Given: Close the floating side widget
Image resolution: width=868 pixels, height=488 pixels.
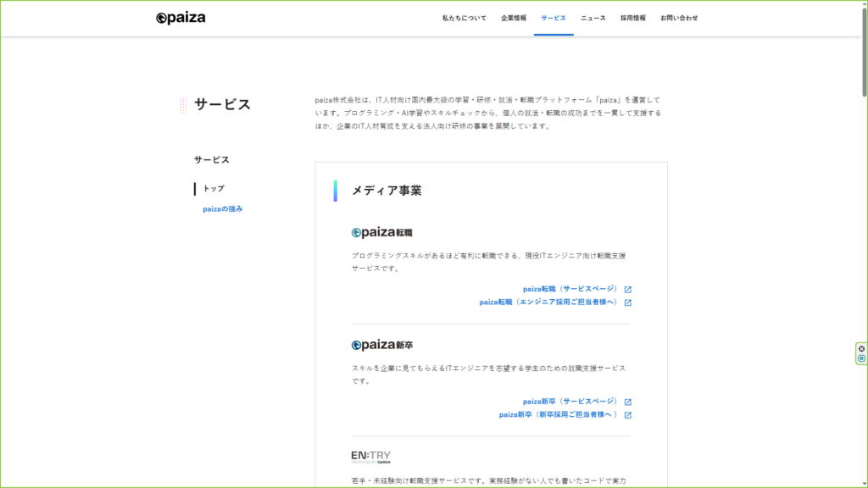Looking at the screenshot, I should pyautogui.click(x=861, y=348).
